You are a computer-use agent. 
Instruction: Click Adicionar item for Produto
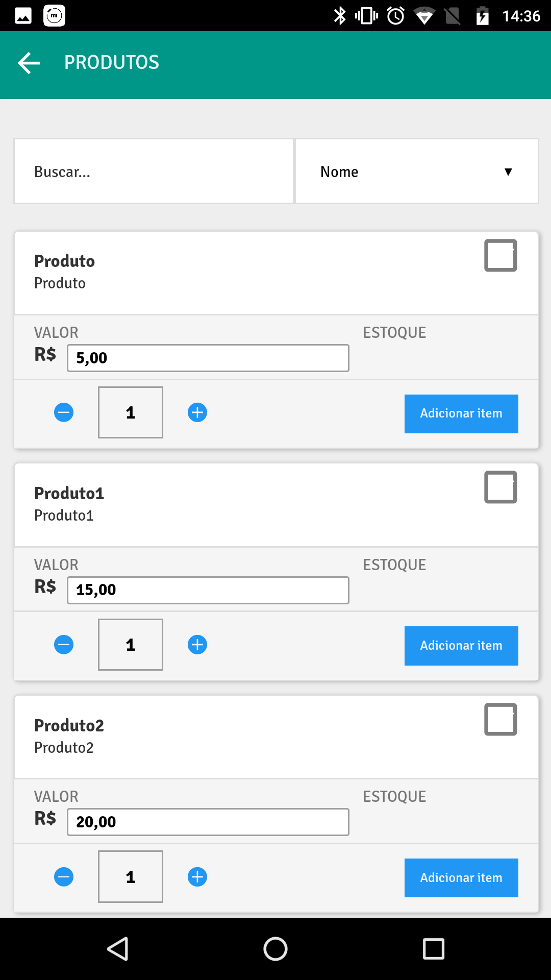pyautogui.click(x=461, y=413)
